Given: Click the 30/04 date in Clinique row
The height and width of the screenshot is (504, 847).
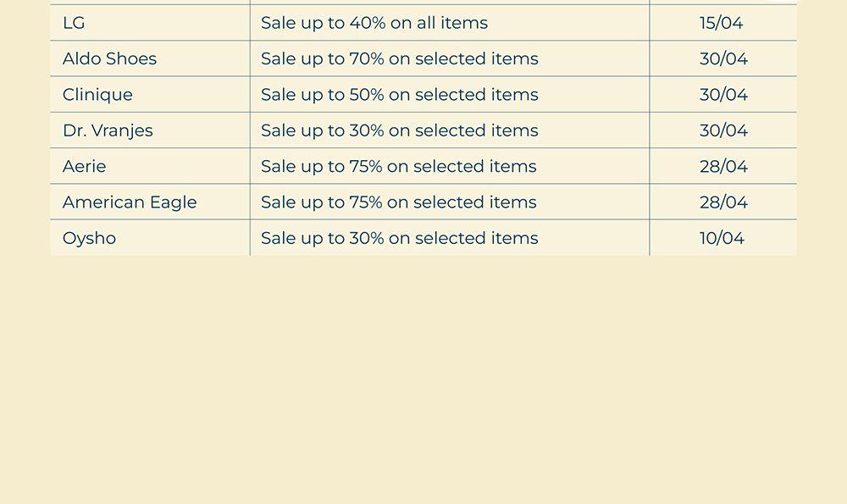Looking at the screenshot, I should 723,95.
